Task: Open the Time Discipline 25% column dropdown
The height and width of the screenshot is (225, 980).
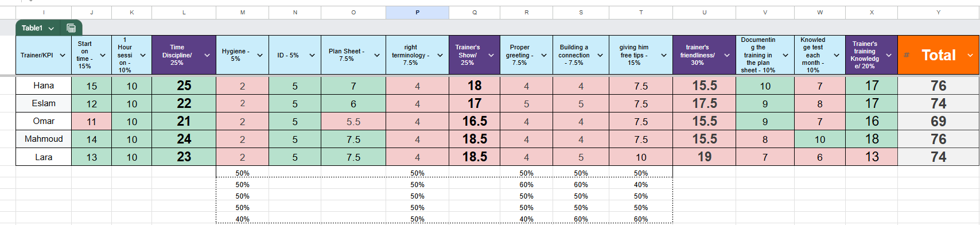Action: click(207, 55)
